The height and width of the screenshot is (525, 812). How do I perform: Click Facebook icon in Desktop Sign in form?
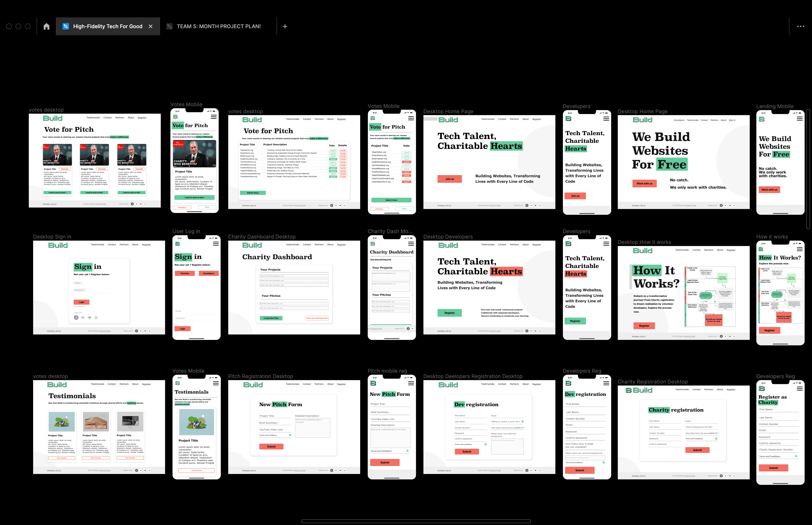pyautogui.click(x=76, y=317)
